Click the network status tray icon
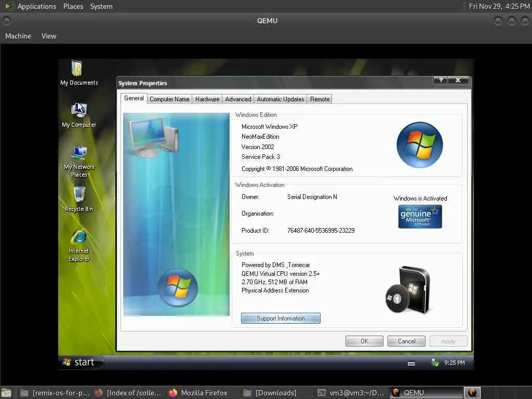532x399 pixels. 435,362
